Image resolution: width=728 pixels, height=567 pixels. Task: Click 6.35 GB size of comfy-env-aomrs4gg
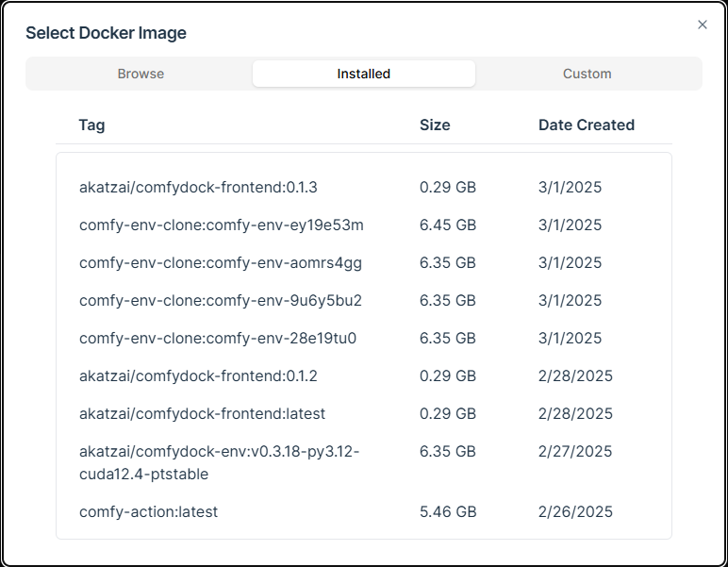tap(448, 263)
